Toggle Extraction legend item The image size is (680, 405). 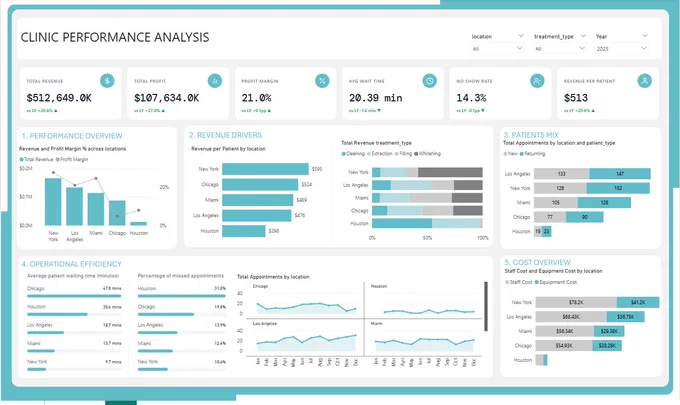point(380,154)
